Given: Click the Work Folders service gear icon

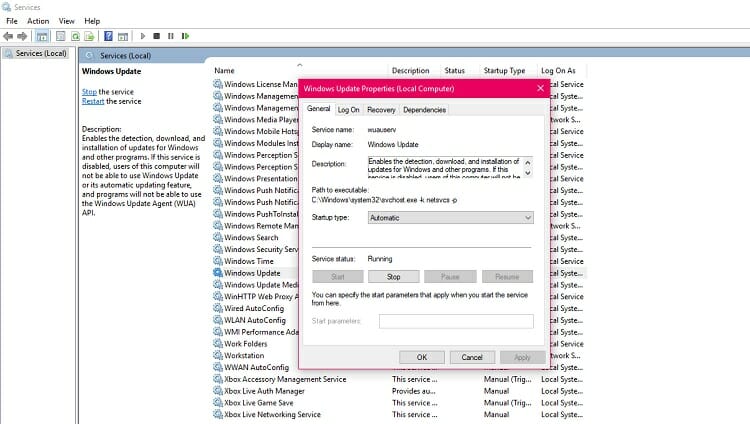Looking at the screenshot, I should tap(218, 344).
